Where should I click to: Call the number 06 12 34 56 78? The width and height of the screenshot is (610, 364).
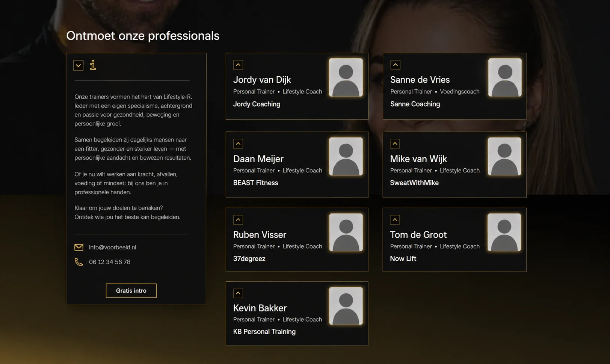pos(110,262)
